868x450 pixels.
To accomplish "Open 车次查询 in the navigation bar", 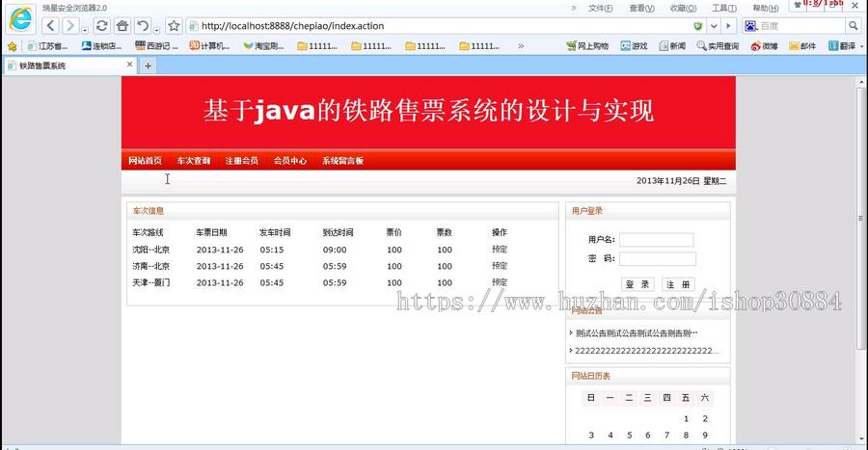I will pos(194,161).
